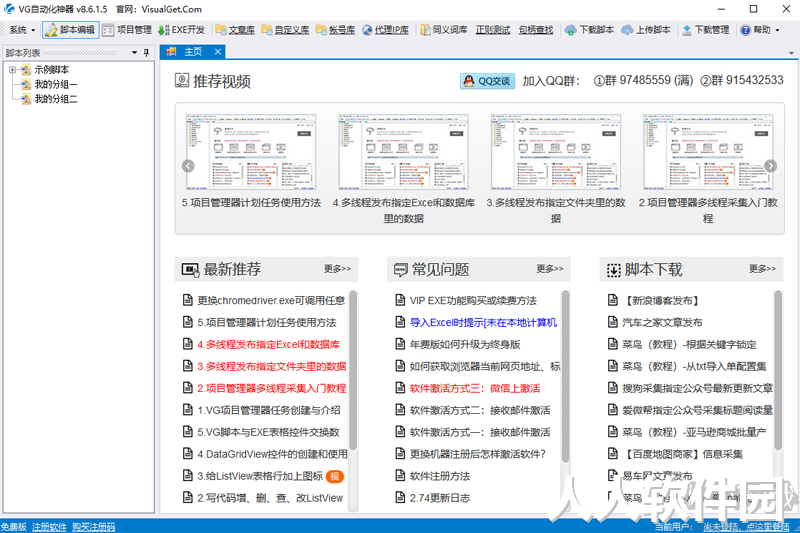Go to previous videos with left arrow
Viewport: 800px width, 533px height.
point(188,166)
